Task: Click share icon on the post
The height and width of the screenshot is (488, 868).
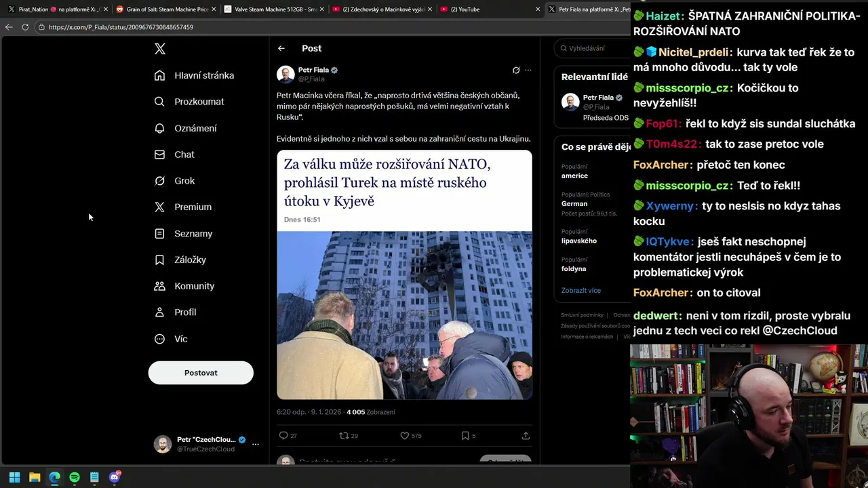Action: coord(526,436)
